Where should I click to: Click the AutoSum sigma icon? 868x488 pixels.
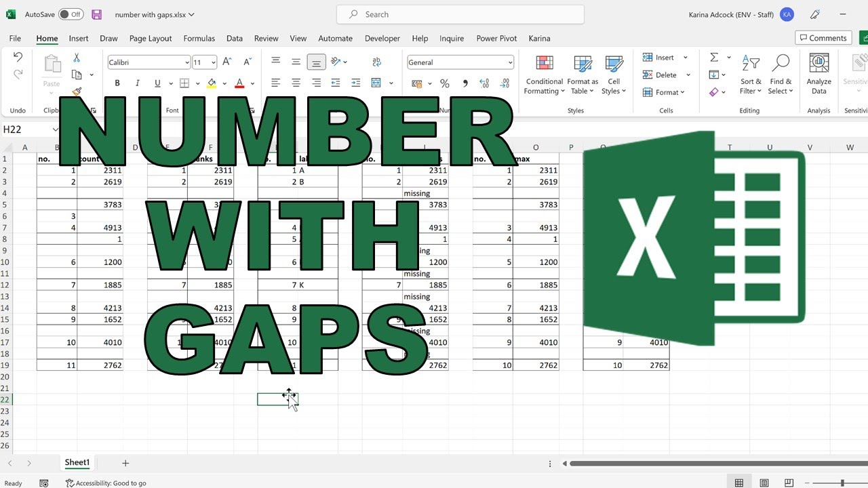(x=714, y=58)
